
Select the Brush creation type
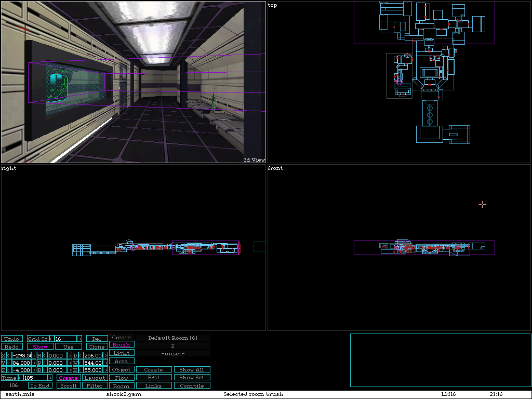pyautogui.click(x=122, y=344)
